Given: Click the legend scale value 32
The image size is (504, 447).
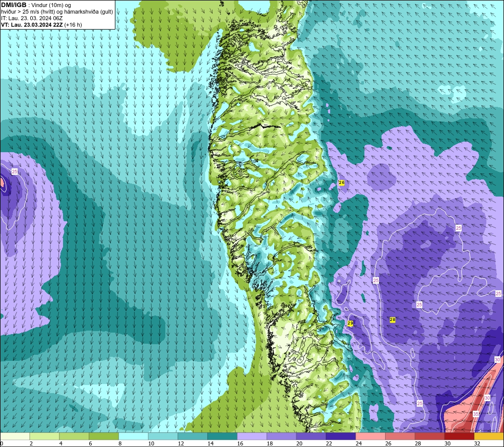Looking at the screenshot, I should tap(477, 444).
